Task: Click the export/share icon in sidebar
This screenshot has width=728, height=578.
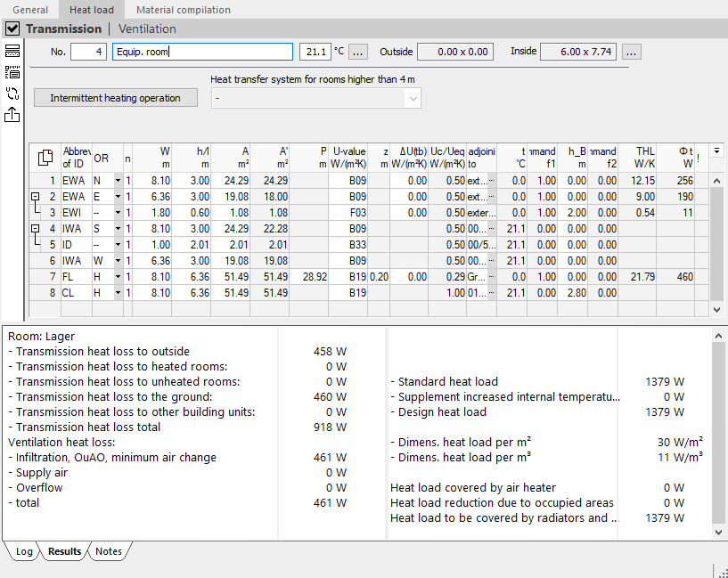Action: [x=12, y=114]
